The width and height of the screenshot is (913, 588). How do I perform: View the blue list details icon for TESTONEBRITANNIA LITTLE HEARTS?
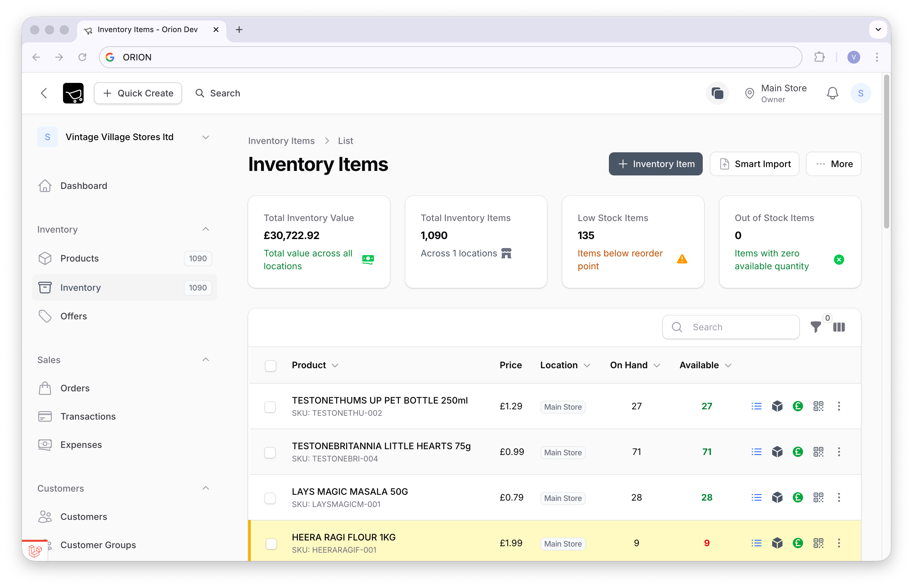point(756,452)
